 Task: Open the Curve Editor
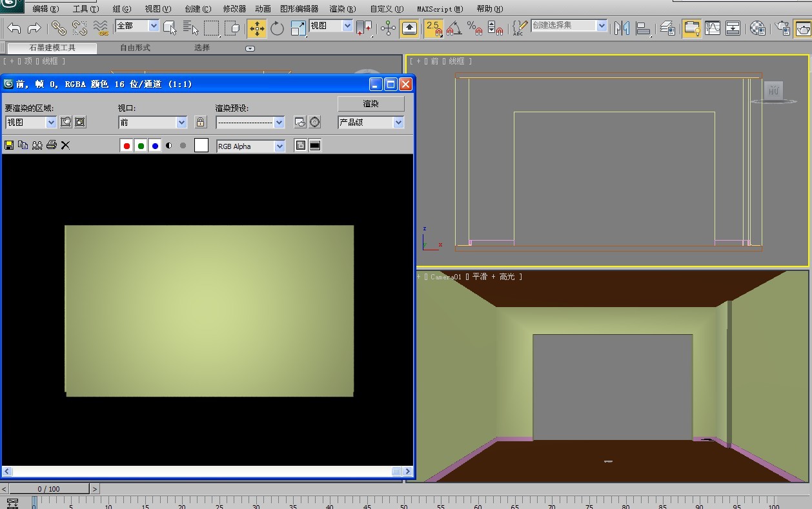pos(713,28)
